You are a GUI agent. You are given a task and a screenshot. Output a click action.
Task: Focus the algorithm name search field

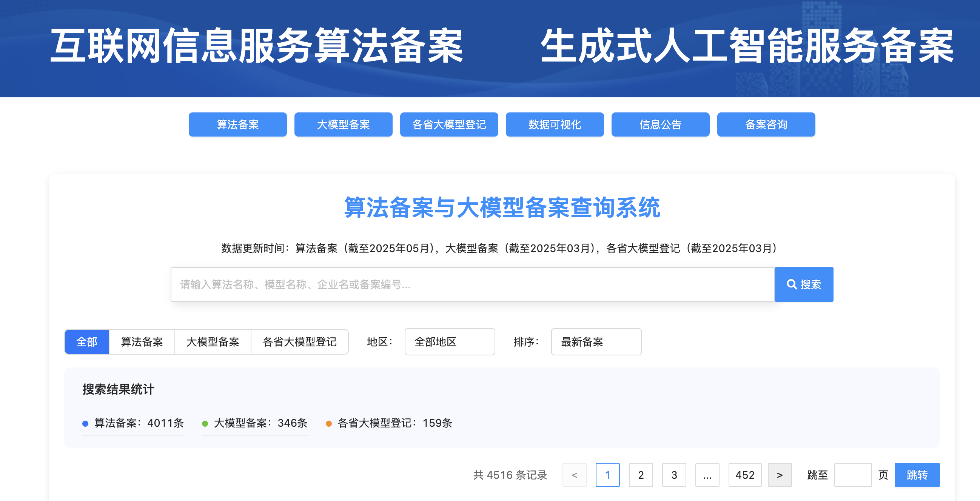tap(472, 284)
